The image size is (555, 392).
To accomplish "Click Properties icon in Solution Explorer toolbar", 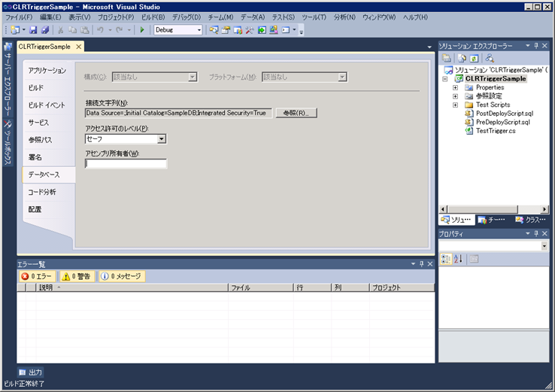I will click(447, 58).
